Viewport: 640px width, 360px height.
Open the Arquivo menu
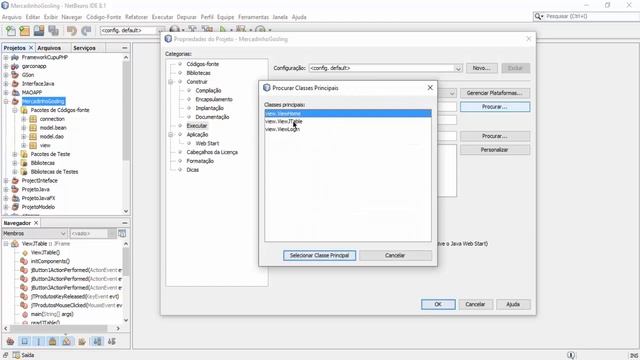[x=11, y=17]
